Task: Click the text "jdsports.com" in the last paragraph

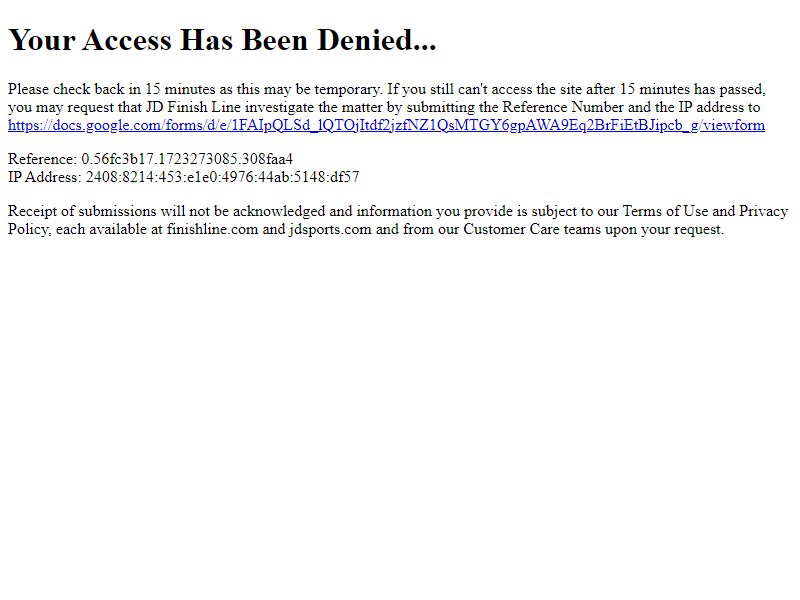Action: click(x=330, y=229)
